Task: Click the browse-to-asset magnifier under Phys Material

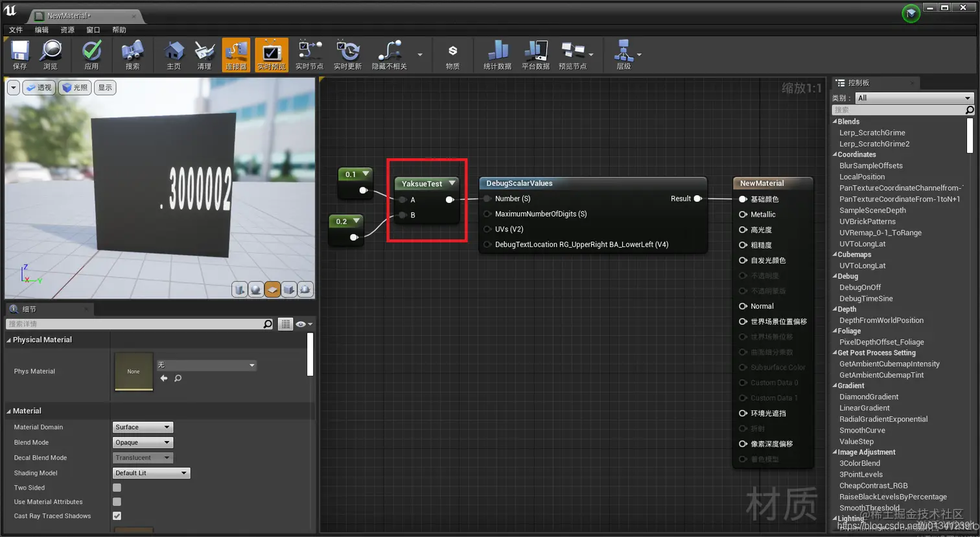Action: 178,378
